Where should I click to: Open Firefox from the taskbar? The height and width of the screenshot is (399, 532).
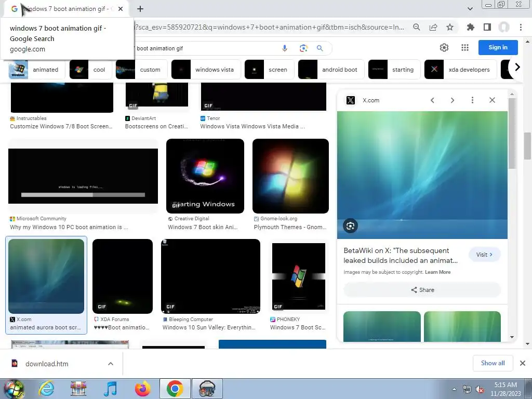click(142, 389)
